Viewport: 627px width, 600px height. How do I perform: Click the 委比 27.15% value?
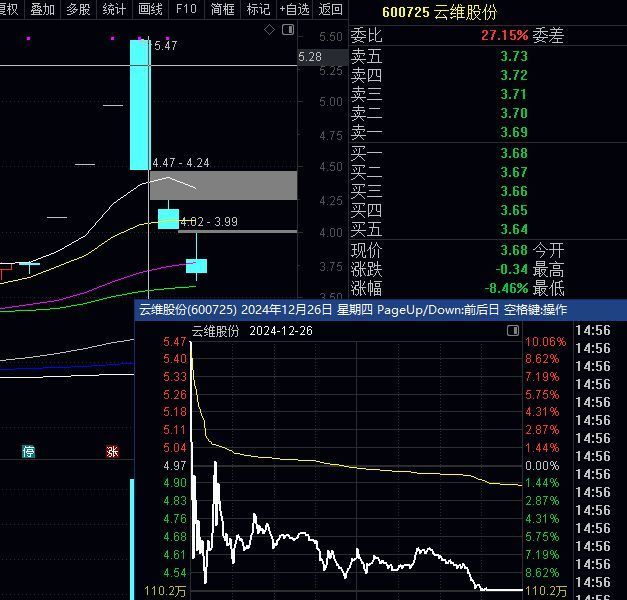point(504,35)
